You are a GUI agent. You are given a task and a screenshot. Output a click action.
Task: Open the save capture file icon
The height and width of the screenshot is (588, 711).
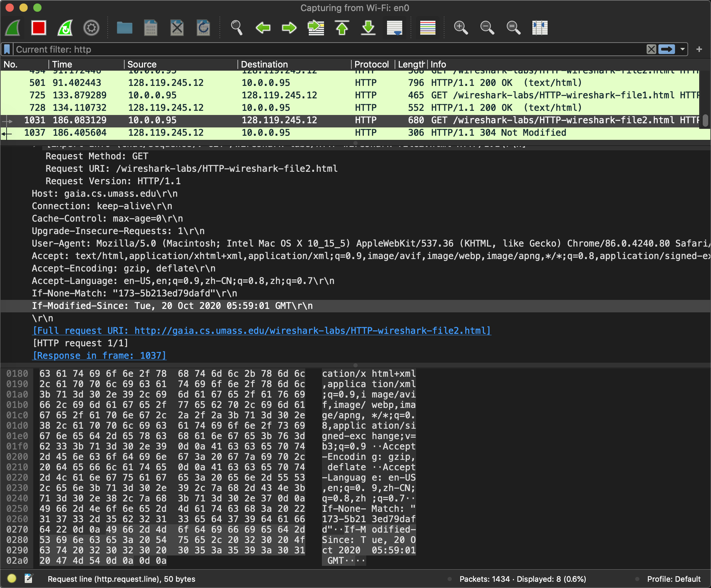coord(151,28)
